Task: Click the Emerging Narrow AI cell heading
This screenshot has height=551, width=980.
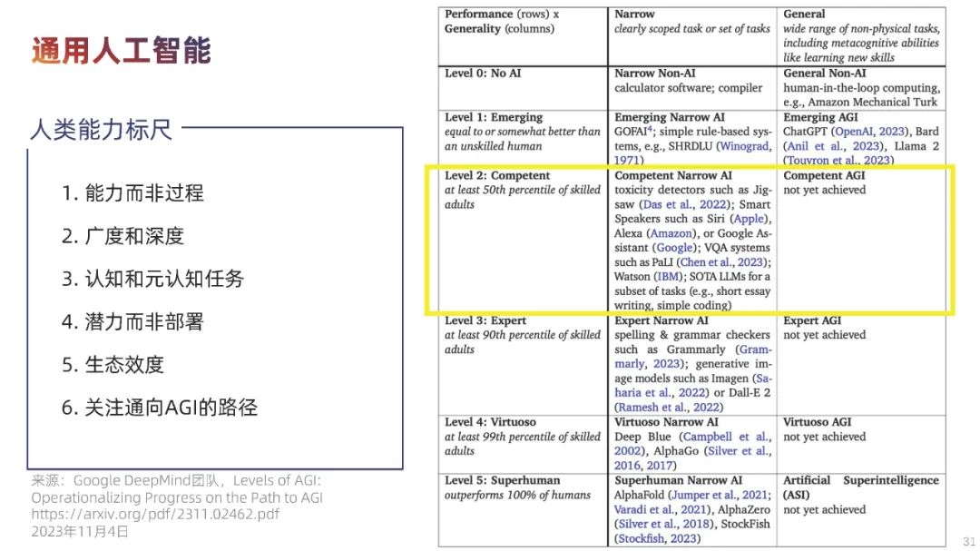Action: coord(670,117)
